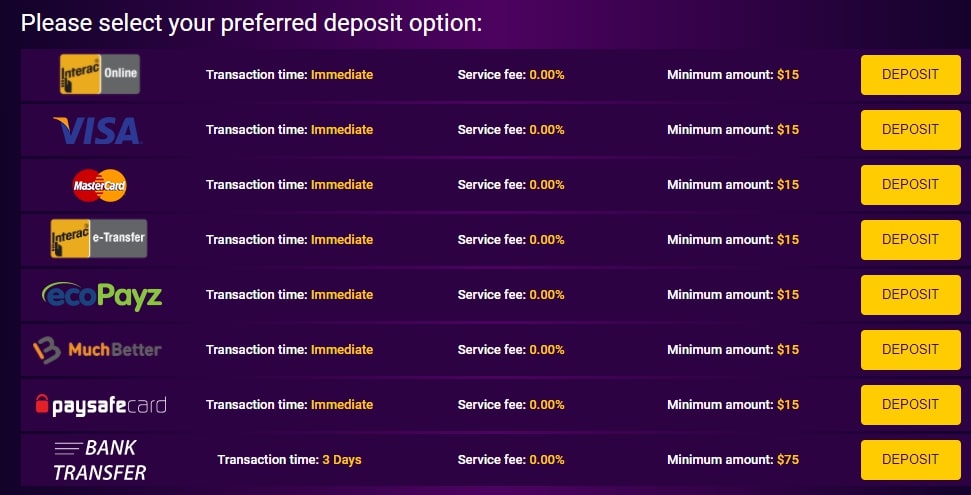Click the 3 Days transaction time text
The height and width of the screenshot is (495, 971).
point(341,460)
